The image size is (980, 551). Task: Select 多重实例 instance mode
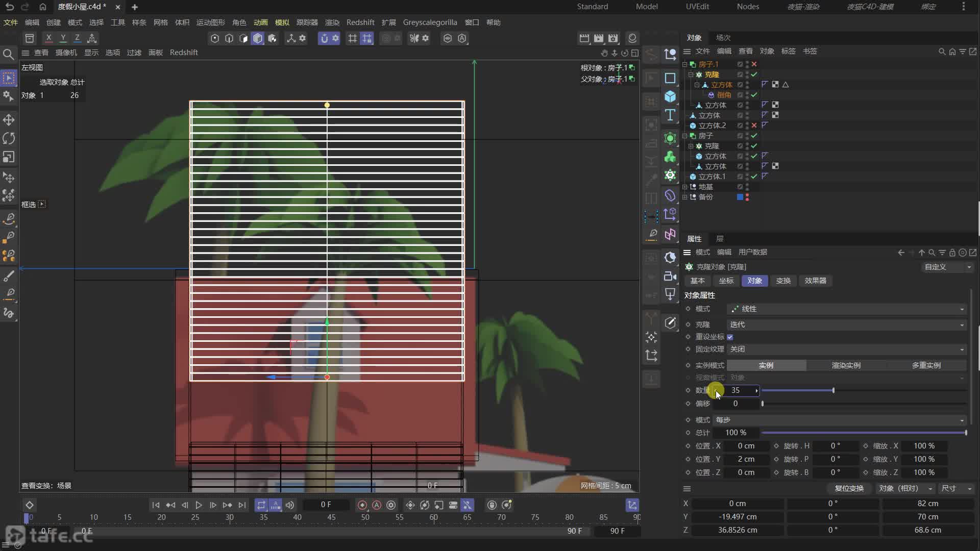click(926, 366)
